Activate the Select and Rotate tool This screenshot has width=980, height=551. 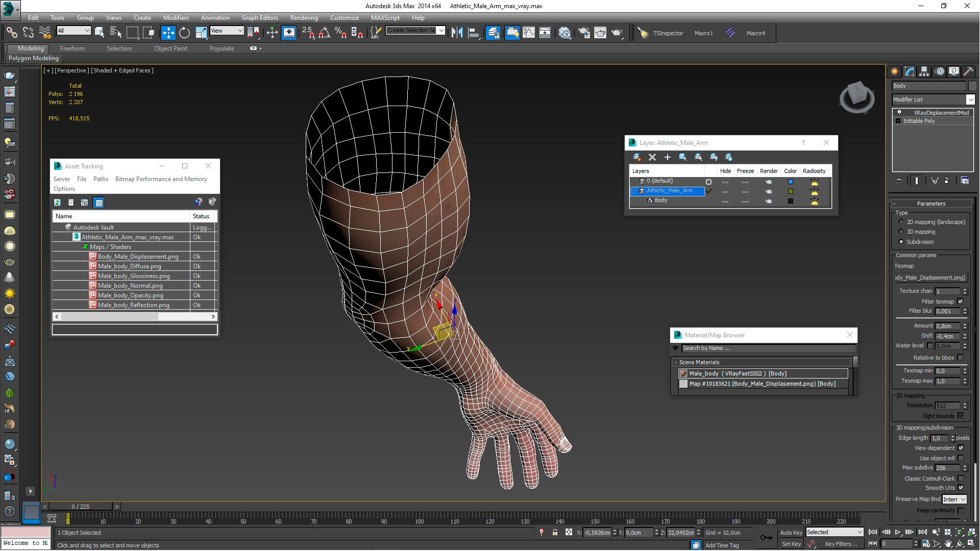[184, 33]
